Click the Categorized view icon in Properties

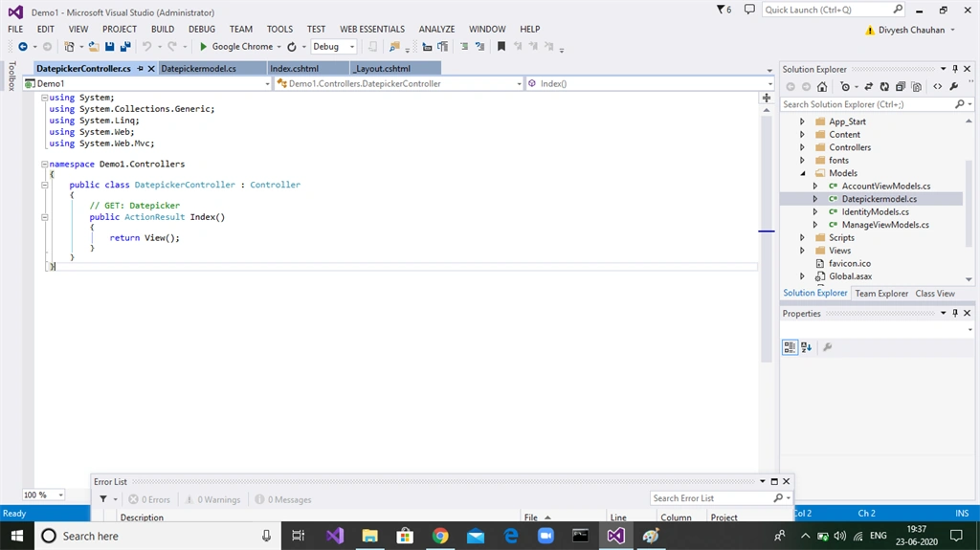point(790,347)
